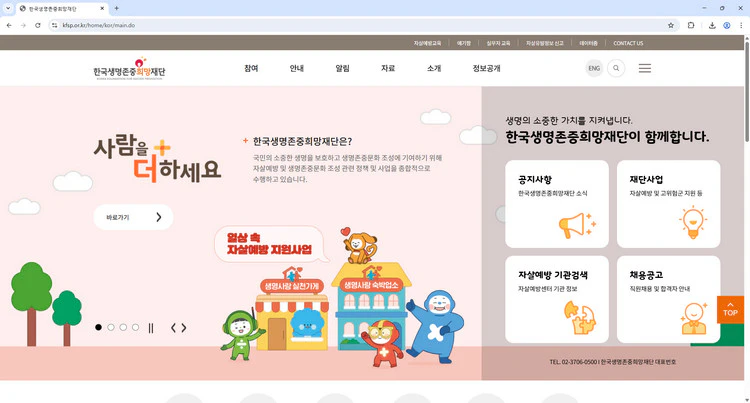View site information icon in address bar
Image resolution: width=750 pixels, height=403 pixels.
coord(55,25)
